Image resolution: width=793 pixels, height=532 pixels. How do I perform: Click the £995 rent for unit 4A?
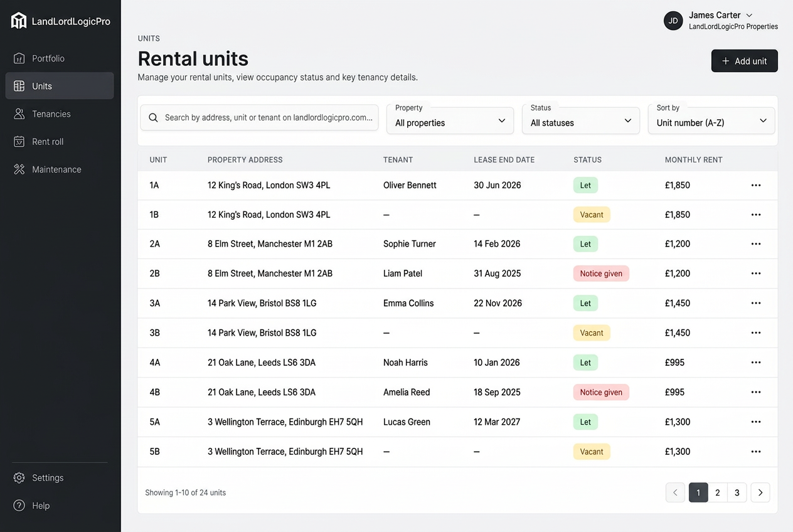click(x=674, y=363)
